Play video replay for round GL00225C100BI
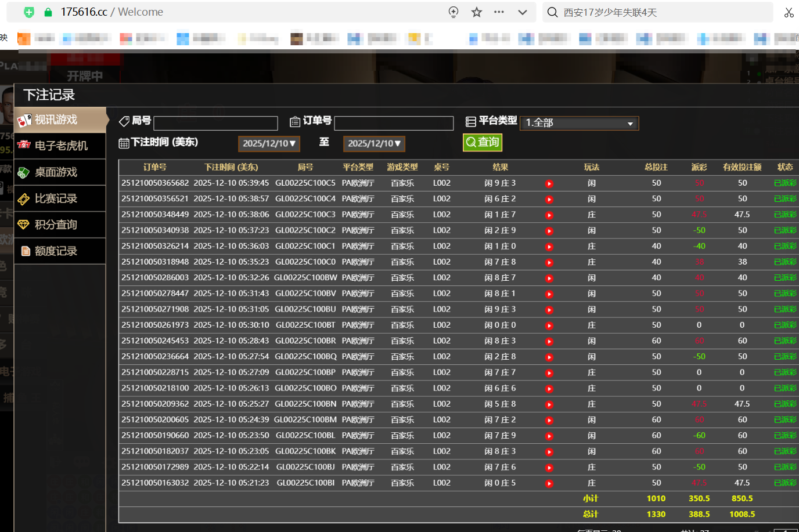 [x=549, y=484]
